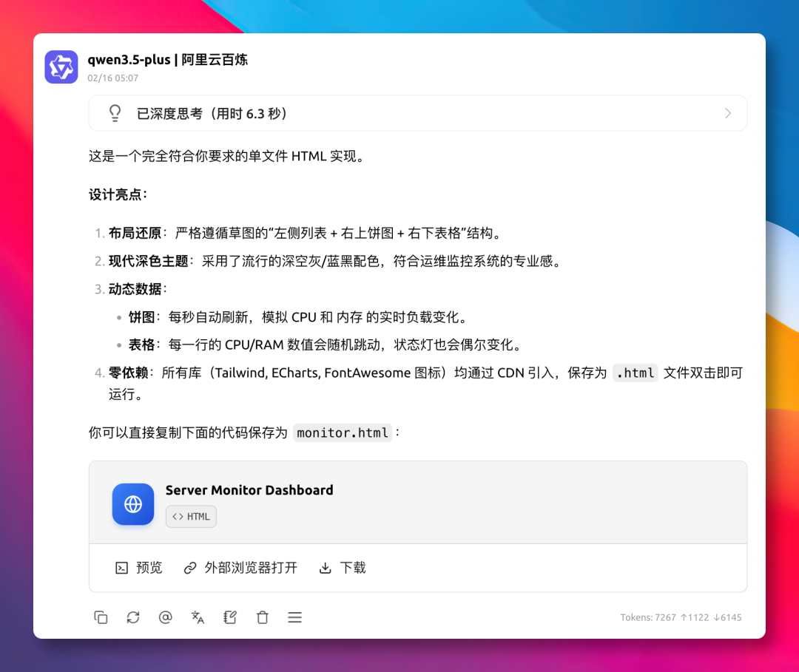Click the @ mention model icon
Image resolution: width=799 pixels, height=672 pixels.
[x=165, y=617]
